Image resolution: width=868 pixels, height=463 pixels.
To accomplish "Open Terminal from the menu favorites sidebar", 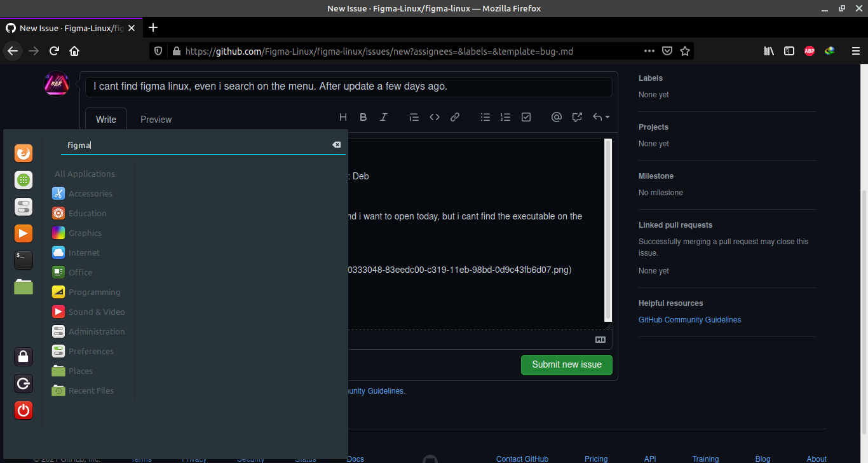I will pyautogui.click(x=24, y=259).
